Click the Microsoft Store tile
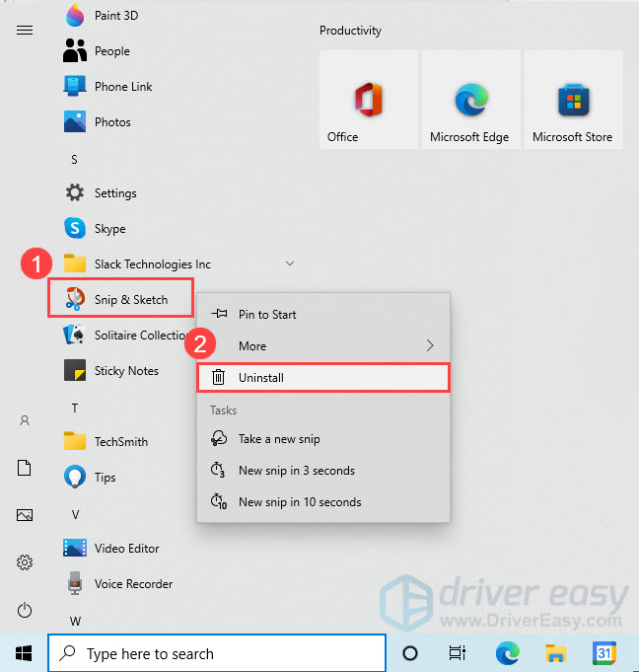 click(572, 100)
